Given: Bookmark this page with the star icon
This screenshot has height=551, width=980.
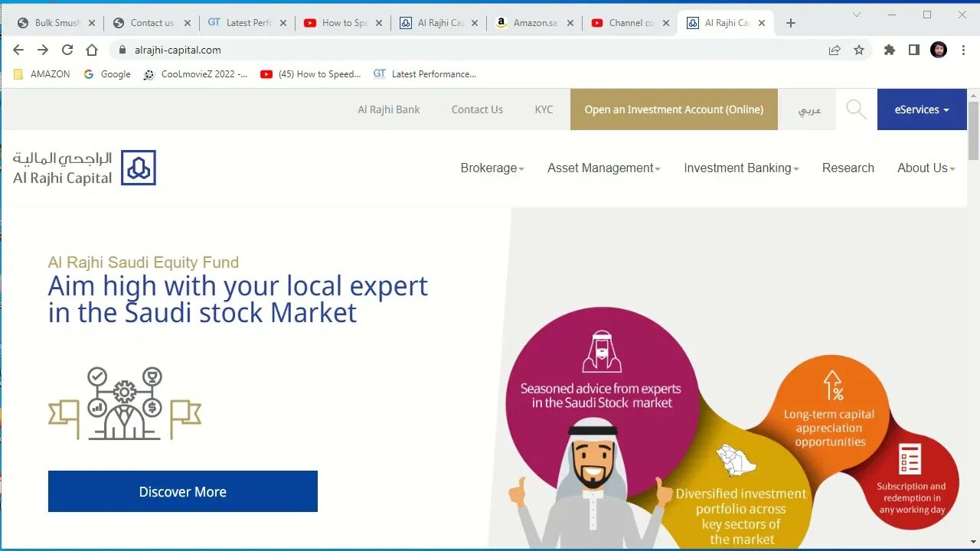Looking at the screenshot, I should tap(859, 50).
